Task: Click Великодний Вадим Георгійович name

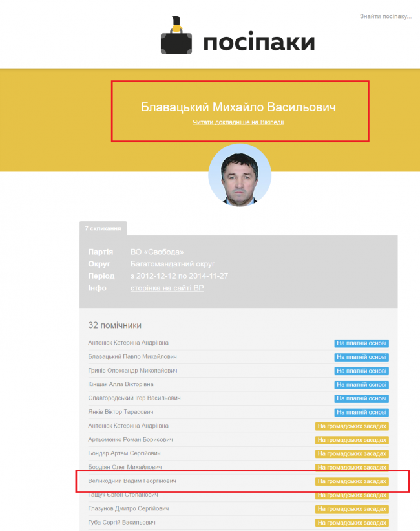Action: [x=132, y=481]
